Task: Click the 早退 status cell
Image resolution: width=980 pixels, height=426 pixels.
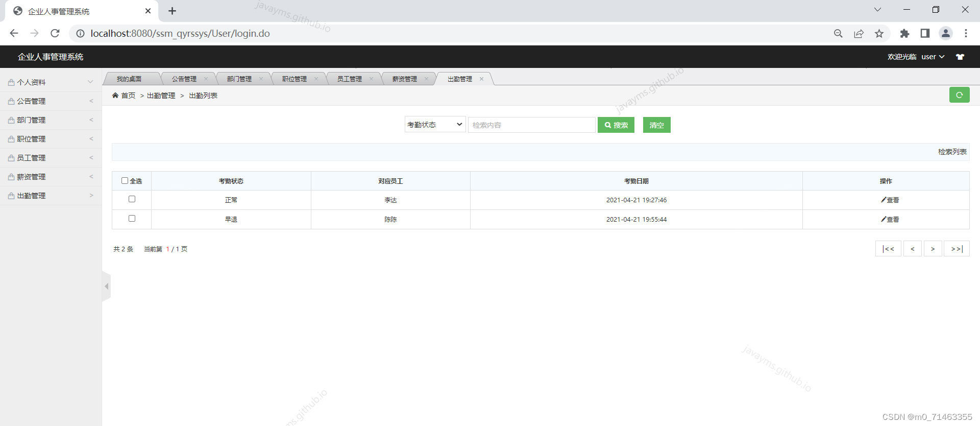Action: click(x=231, y=219)
